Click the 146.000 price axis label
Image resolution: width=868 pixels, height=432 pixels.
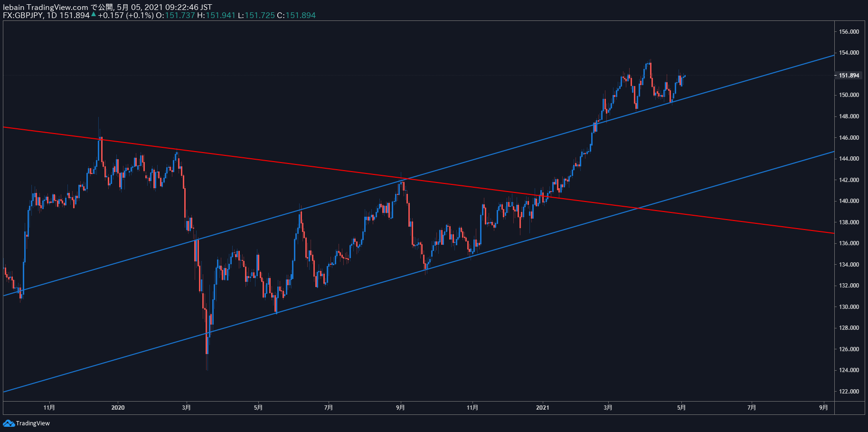pos(849,138)
